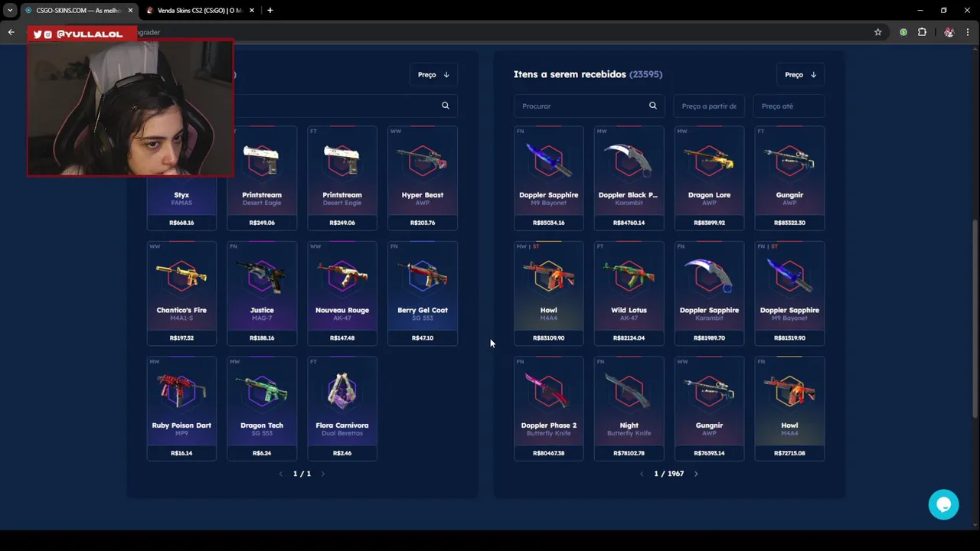Switch to the CSGO-SKINS.COM tab
Viewport: 980px width, 551px height.
[x=78, y=10]
